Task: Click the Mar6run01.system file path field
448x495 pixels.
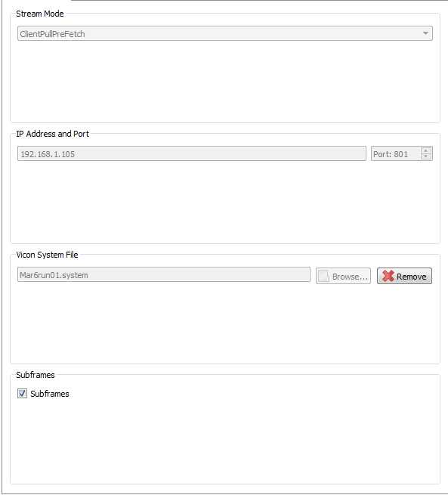Action: pyautogui.click(x=164, y=274)
